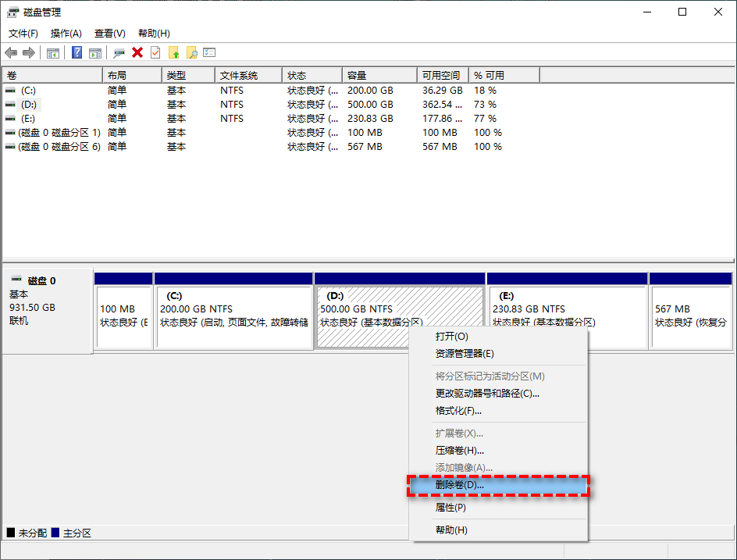Select 更改驱动器号和路径(C)... option
This screenshot has height=560, width=737.
486,394
